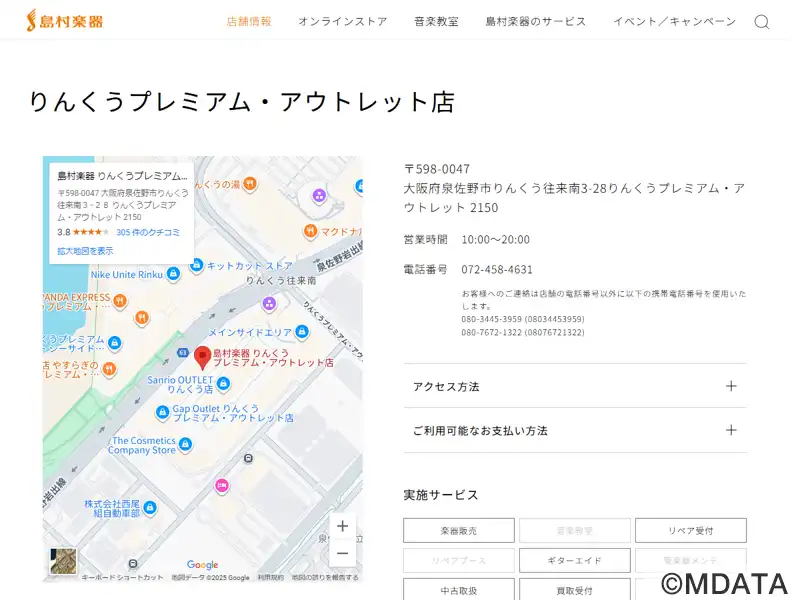Click the 3.8 star rating in info card
Image resolution: width=800 pixels, height=600 pixels.
(x=83, y=232)
